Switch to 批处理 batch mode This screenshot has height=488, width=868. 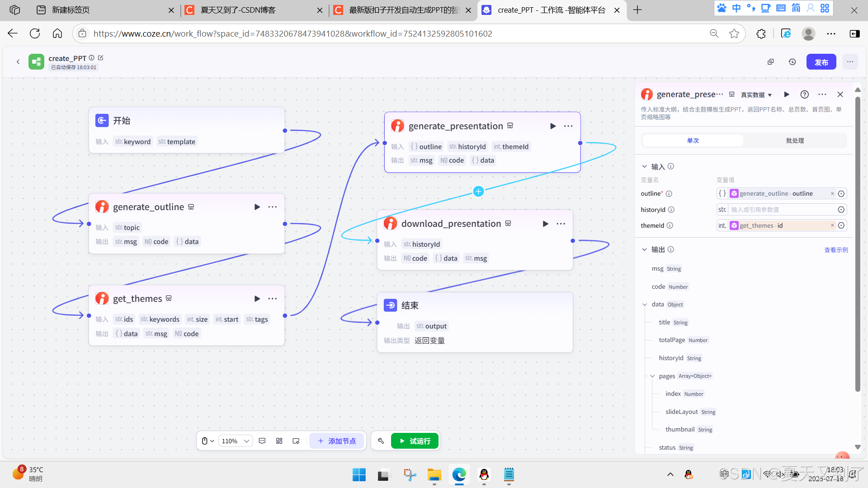click(795, 141)
